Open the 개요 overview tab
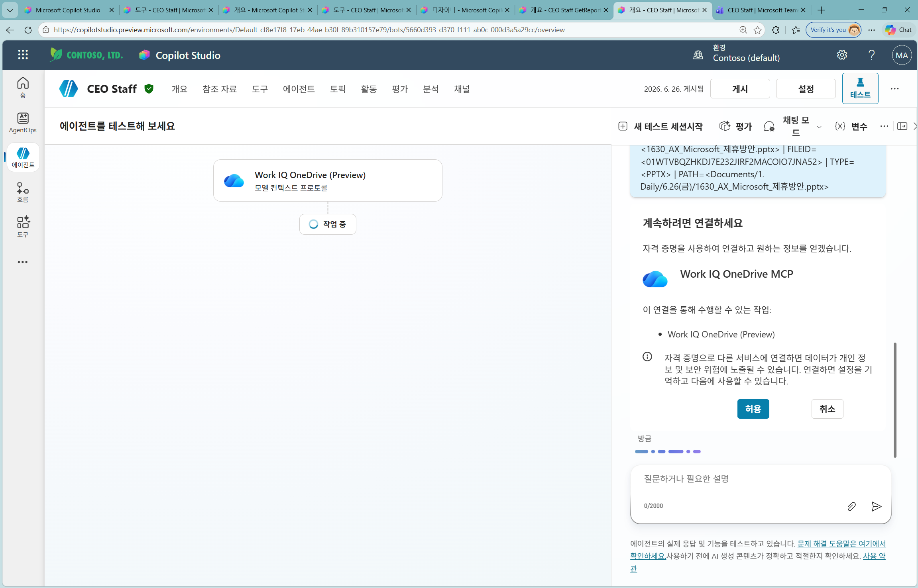 tap(179, 89)
